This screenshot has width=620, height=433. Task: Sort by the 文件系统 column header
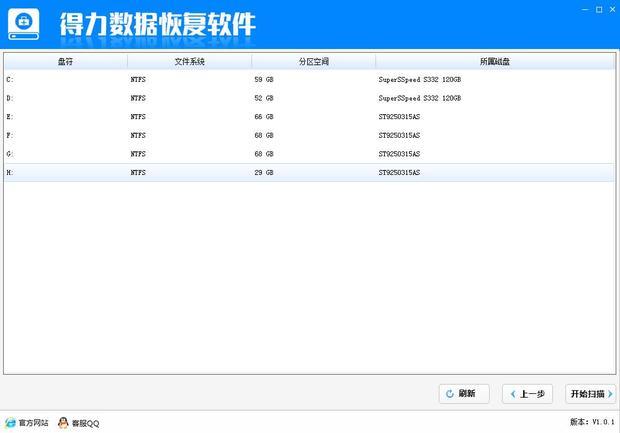[189, 61]
